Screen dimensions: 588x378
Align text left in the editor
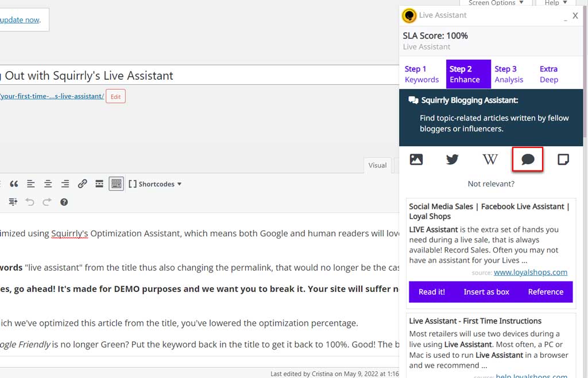pos(31,184)
